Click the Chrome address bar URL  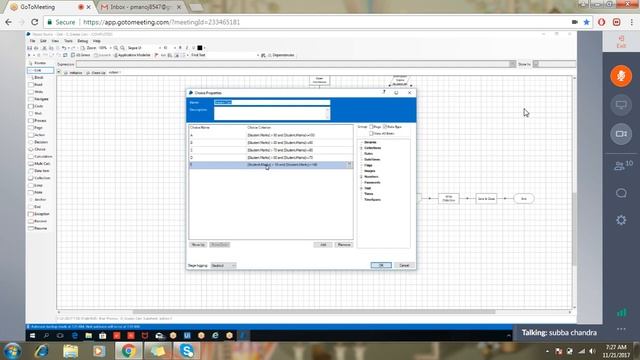[x=162, y=22]
